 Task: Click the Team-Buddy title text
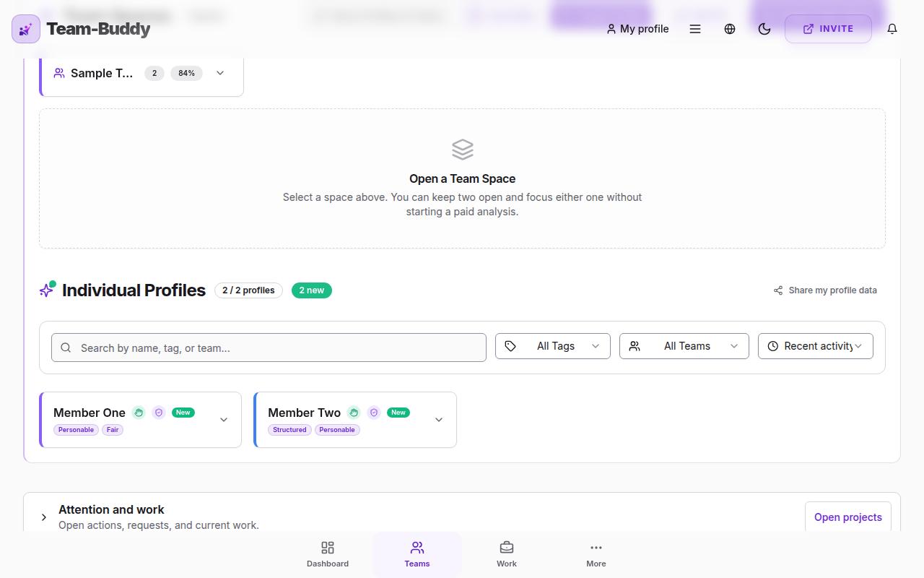click(x=98, y=29)
